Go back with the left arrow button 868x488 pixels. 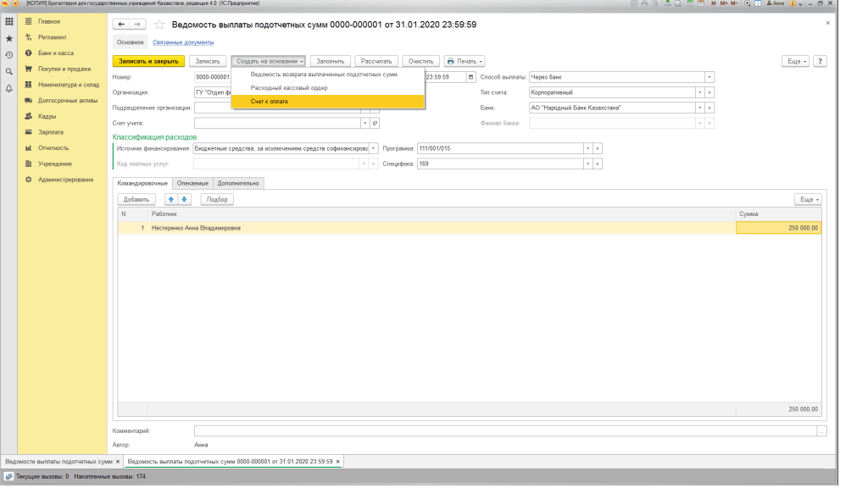tap(120, 25)
